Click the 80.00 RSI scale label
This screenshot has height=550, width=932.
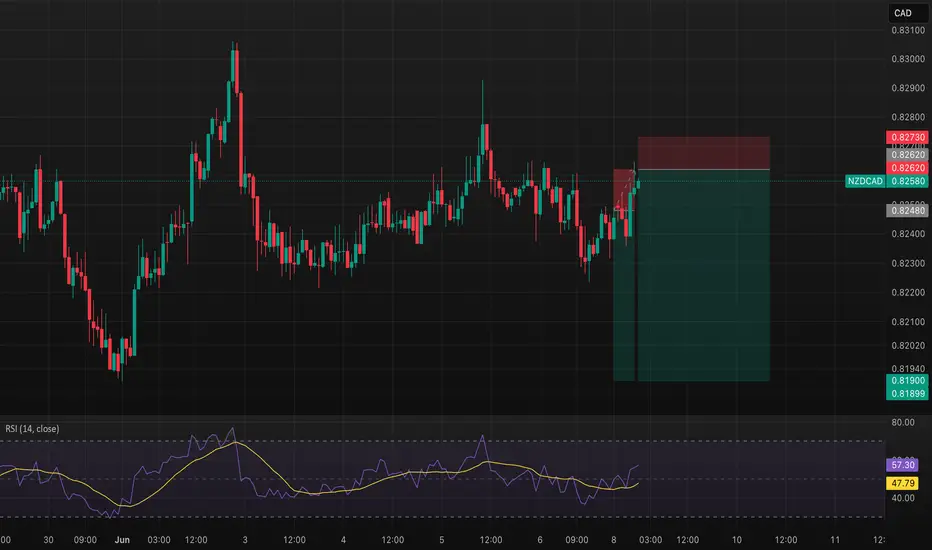pyautogui.click(x=903, y=422)
